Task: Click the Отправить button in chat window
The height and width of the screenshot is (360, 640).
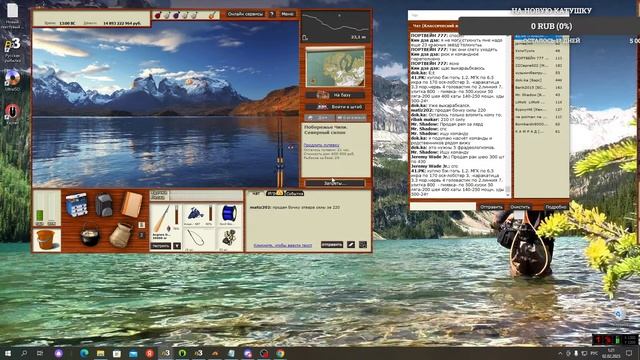Action: click(x=491, y=207)
